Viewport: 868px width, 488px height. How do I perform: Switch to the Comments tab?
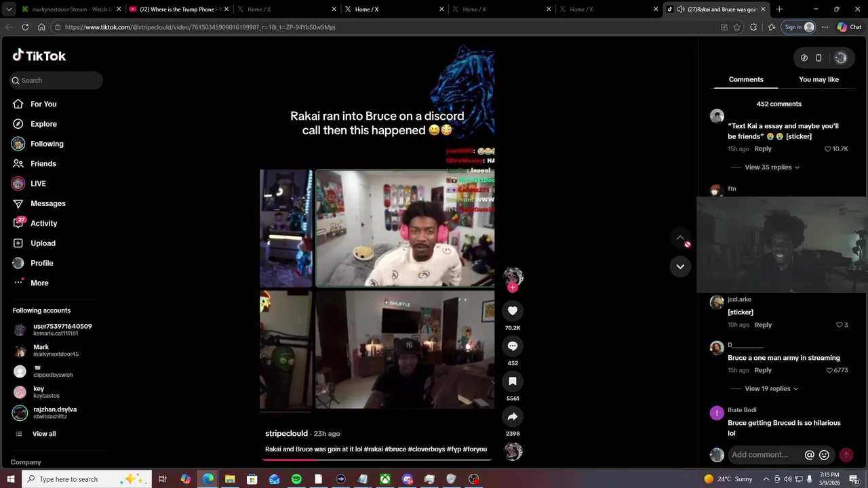click(746, 79)
